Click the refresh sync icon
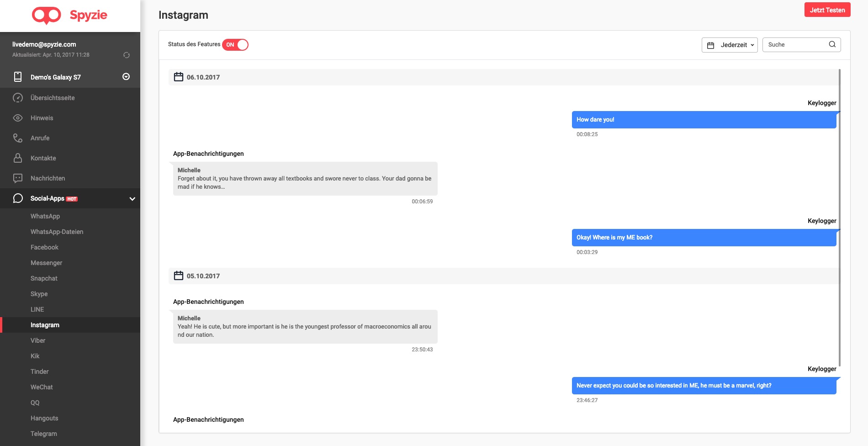 [x=127, y=55]
